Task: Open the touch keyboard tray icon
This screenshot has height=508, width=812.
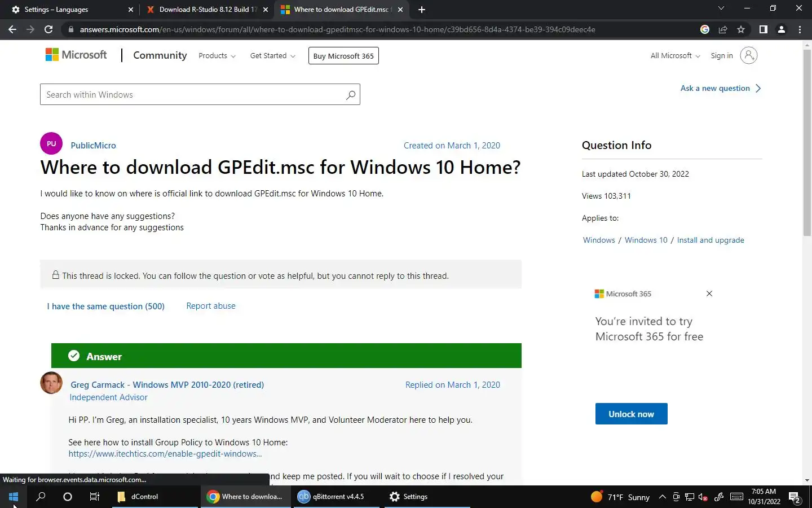Action: pos(736,497)
